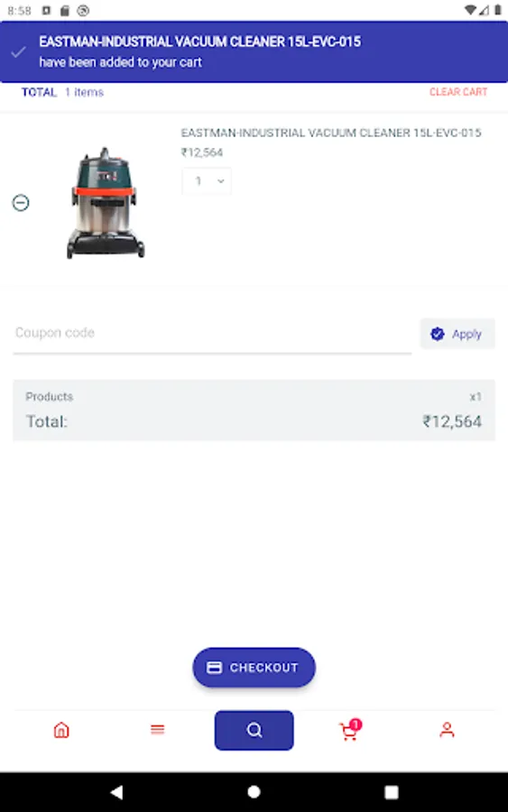
Task: Tap the Android back navigation button
Action: click(117, 792)
